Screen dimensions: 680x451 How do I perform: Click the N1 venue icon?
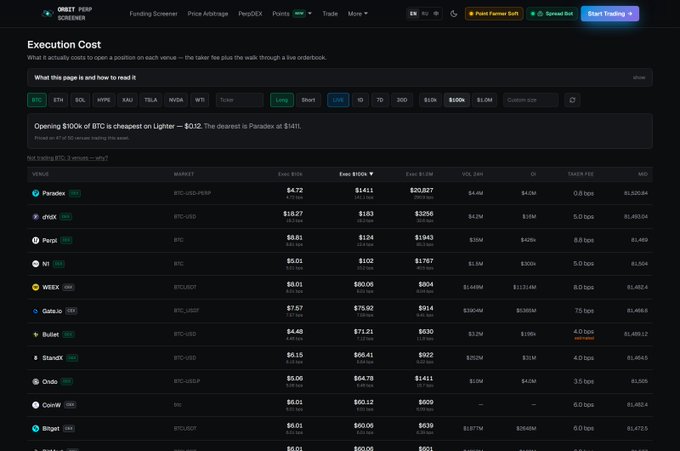tap(36, 264)
